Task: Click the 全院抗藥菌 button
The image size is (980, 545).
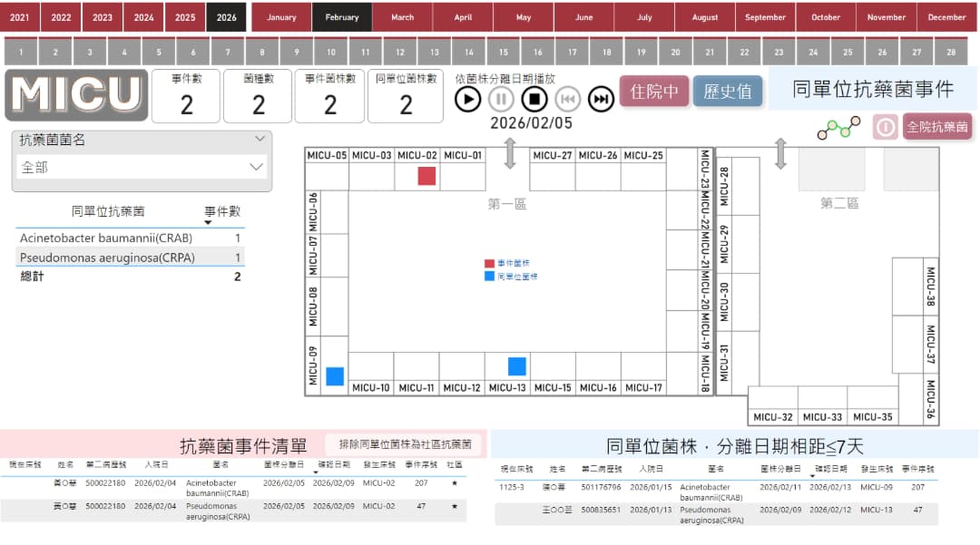Action: [x=937, y=127]
